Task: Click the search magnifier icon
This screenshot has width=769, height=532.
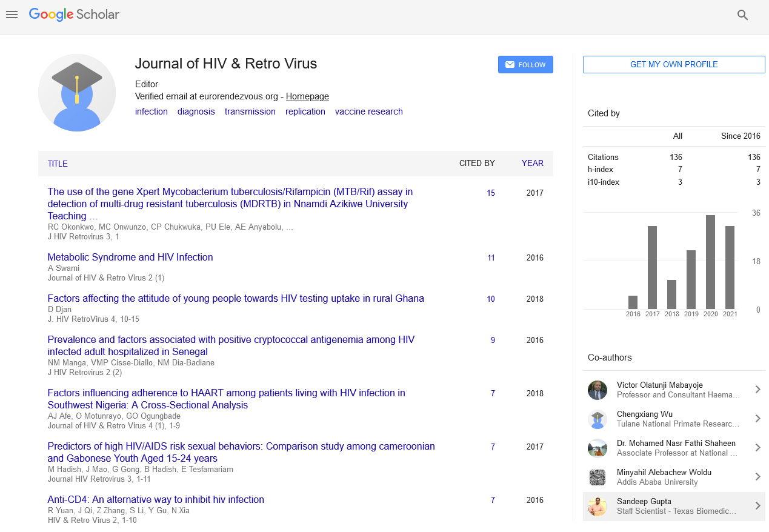Action: 742,15
